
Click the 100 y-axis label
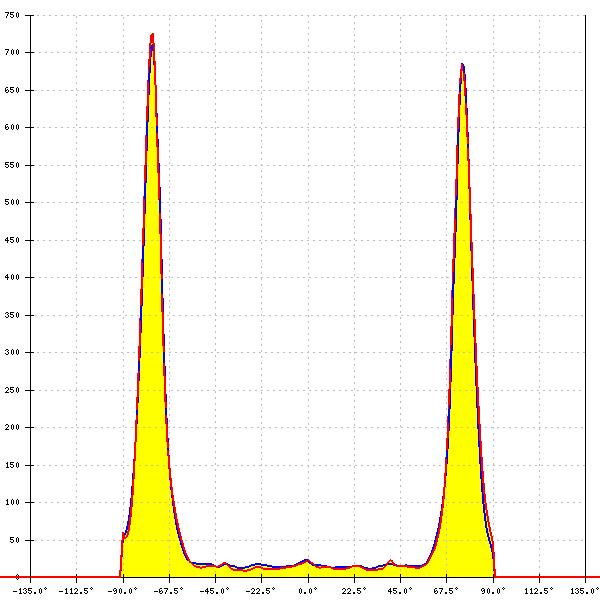pyautogui.click(x=12, y=502)
